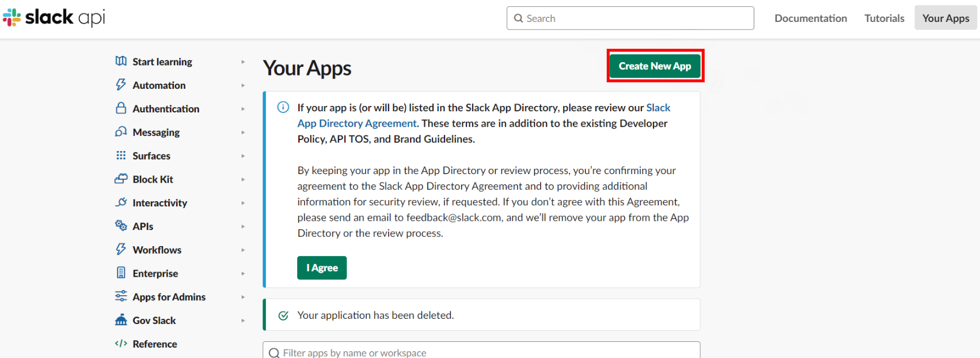Viewport: 980px width, 358px height.
Task: Open Messaging in the sidebar
Action: (x=156, y=133)
